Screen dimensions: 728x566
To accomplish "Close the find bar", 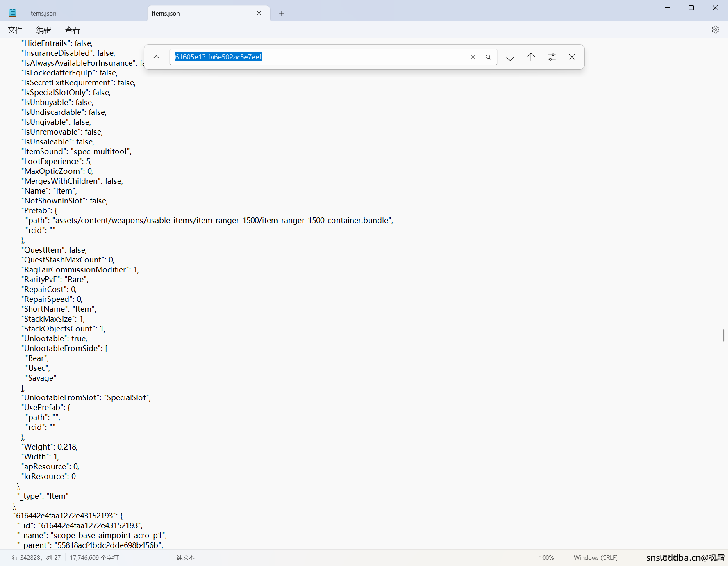I will (572, 57).
